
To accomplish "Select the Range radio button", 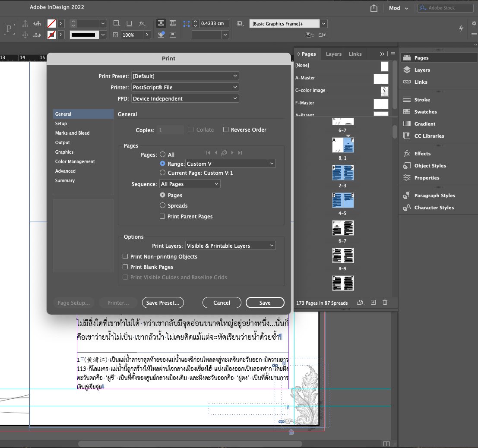I will (x=162, y=164).
